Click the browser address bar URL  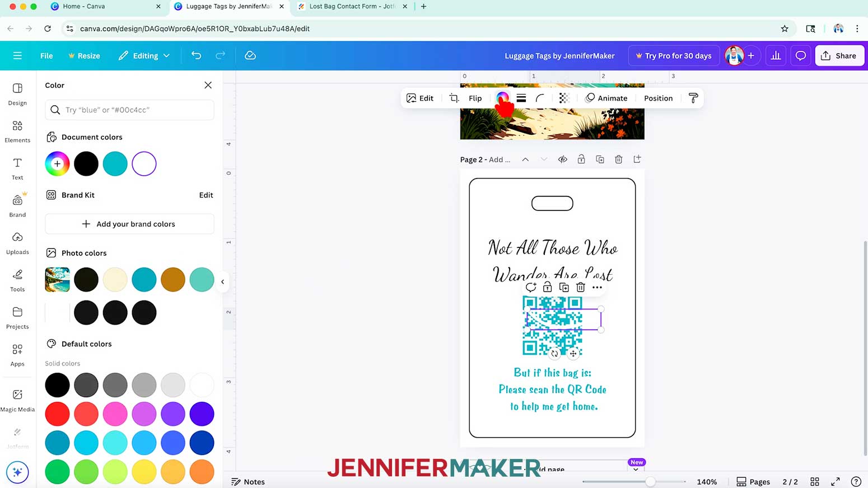tap(195, 29)
